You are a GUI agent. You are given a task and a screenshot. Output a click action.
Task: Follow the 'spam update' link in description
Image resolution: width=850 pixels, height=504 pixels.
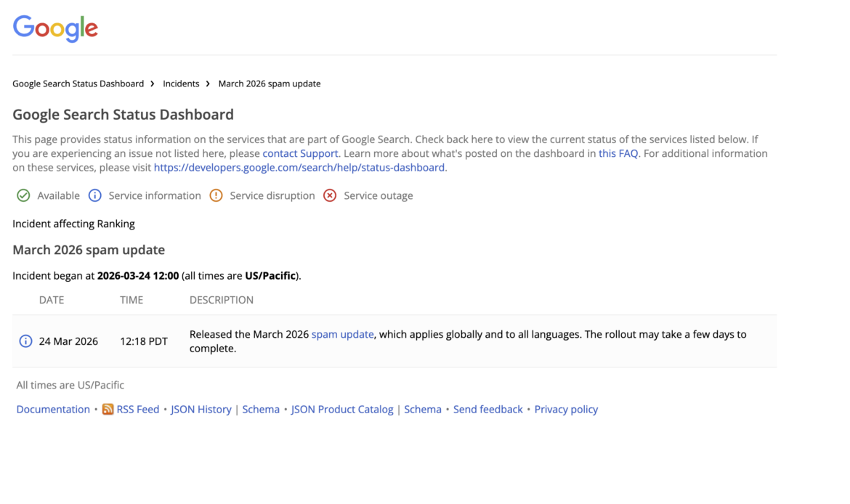[342, 334]
